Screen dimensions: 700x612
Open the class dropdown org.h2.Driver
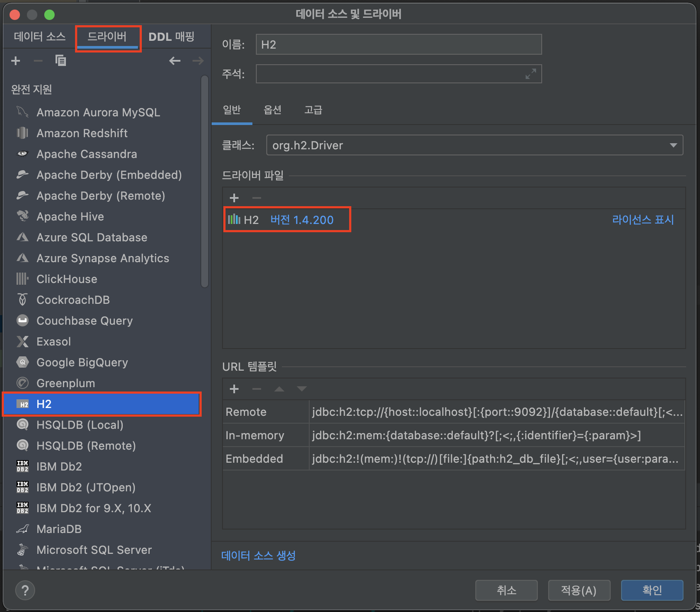pos(474,145)
